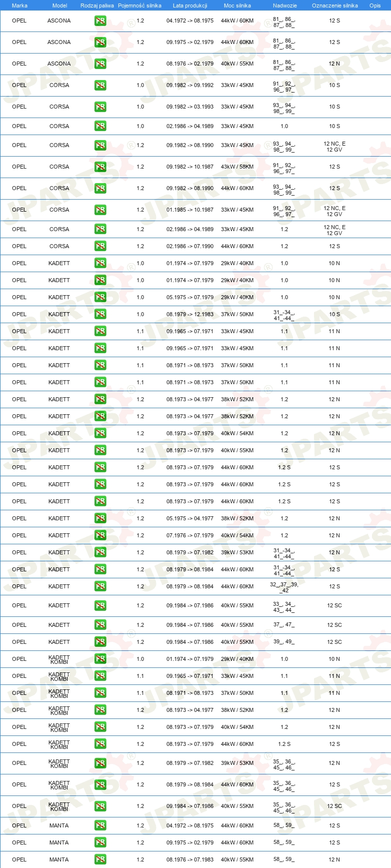
Task: Click fuel icon in Corsa 09.1982 -> 03.1993 row
Action: pyautogui.click(x=100, y=107)
